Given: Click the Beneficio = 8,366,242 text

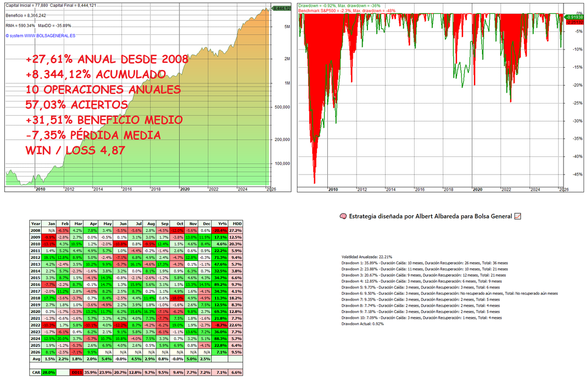Looking at the screenshot, I should click(25, 15).
